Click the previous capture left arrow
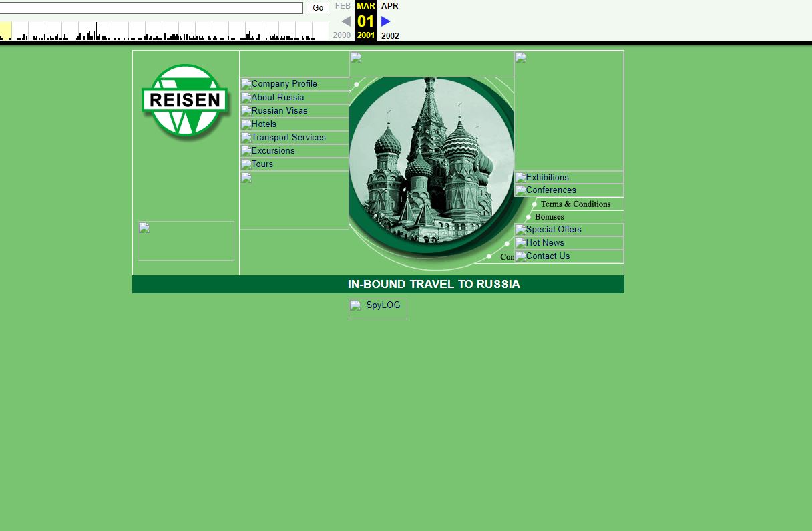The height and width of the screenshot is (531, 812). coord(345,21)
